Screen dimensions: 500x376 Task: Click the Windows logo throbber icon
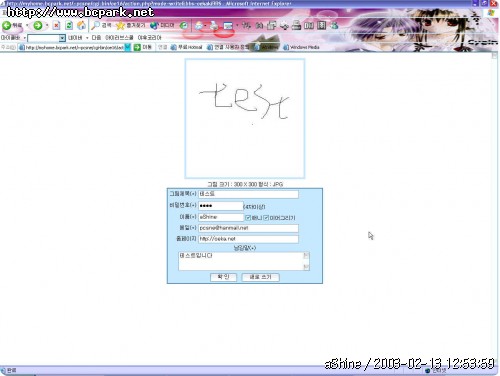491,13
